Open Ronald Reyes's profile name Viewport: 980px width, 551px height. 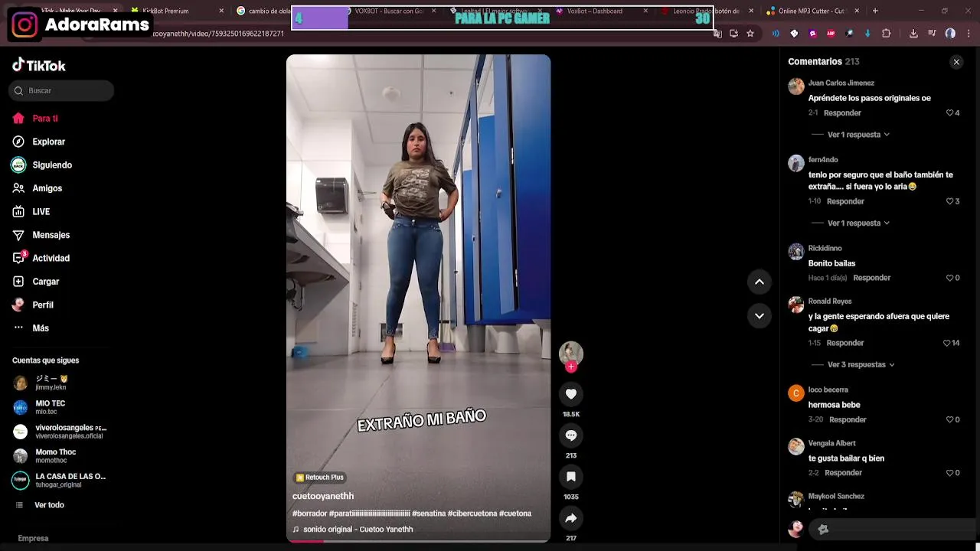830,302
